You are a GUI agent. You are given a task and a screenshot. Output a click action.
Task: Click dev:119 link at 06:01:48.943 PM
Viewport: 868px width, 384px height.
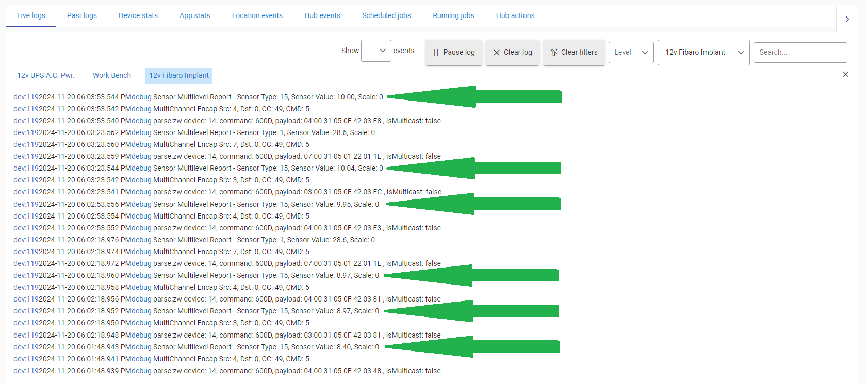[x=26, y=347]
